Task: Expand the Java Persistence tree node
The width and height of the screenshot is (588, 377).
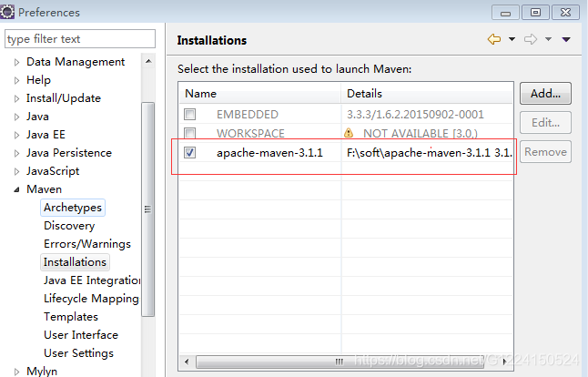Action: pos(16,153)
